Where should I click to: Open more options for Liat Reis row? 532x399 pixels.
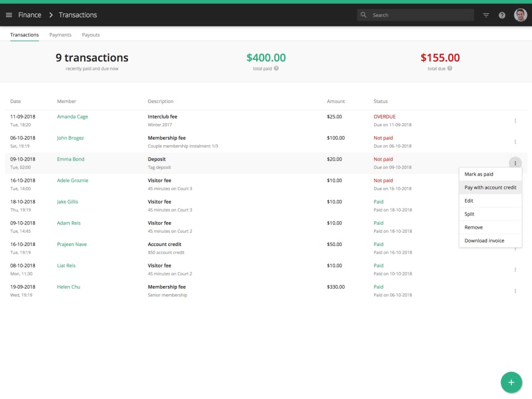point(515,270)
